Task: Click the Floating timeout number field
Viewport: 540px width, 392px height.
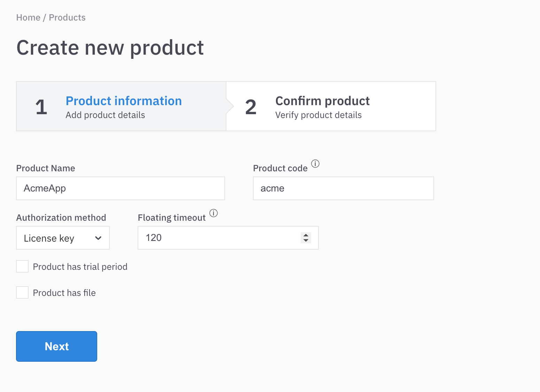Action: [228, 238]
